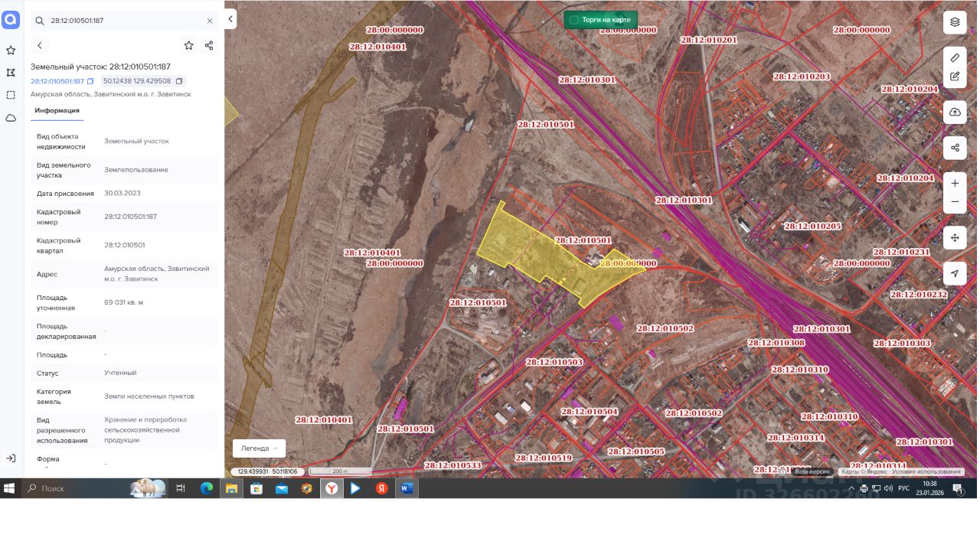Open Task View on the taskbar
Screen dimensions: 980x551
coord(181,488)
